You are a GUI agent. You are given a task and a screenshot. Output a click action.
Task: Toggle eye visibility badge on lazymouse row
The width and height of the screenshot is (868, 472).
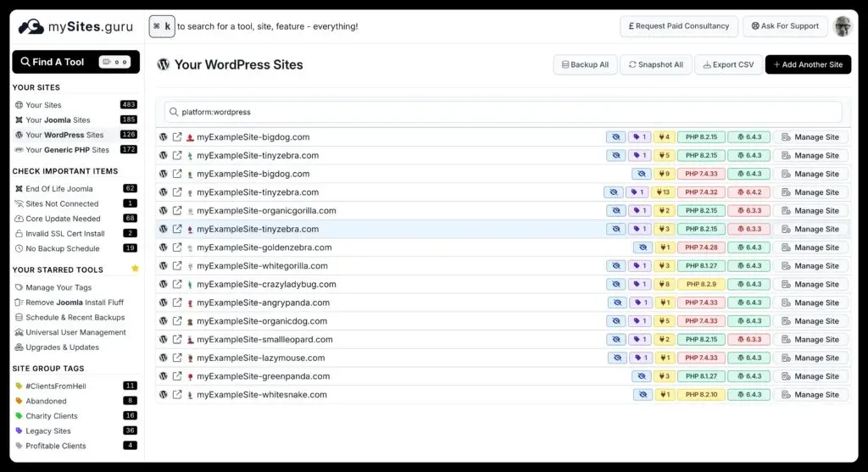point(617,358)
